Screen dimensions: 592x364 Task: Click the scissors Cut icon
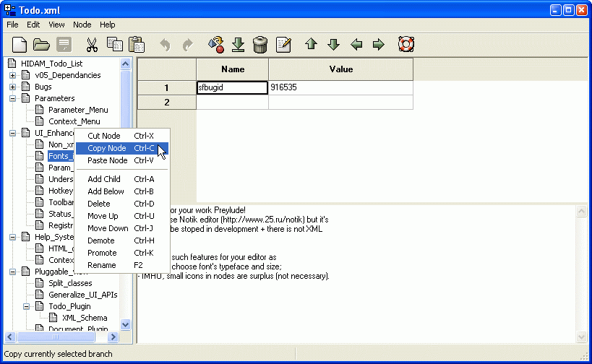pos(92,45)
